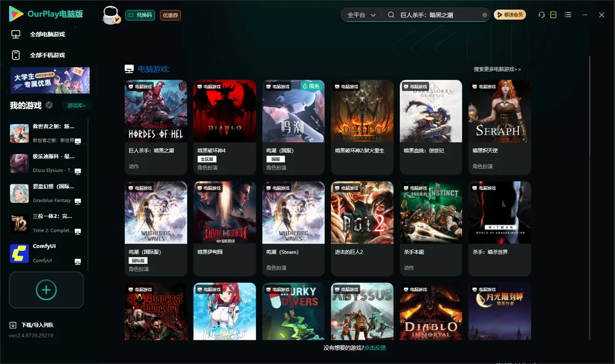
Task: Click the 限免 badge on 鸣潮 card
Action: [x=312, y=86]
